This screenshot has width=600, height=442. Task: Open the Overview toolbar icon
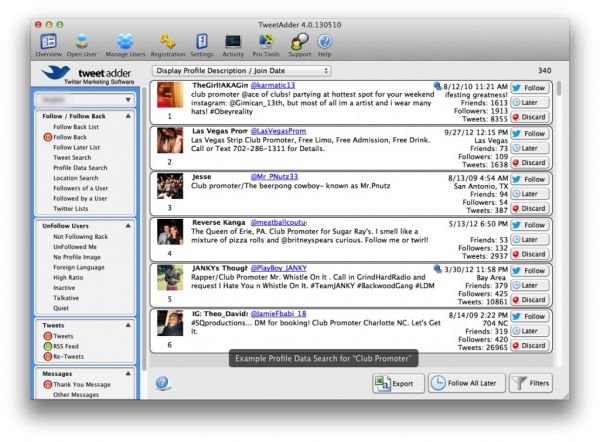coord(48,40)
